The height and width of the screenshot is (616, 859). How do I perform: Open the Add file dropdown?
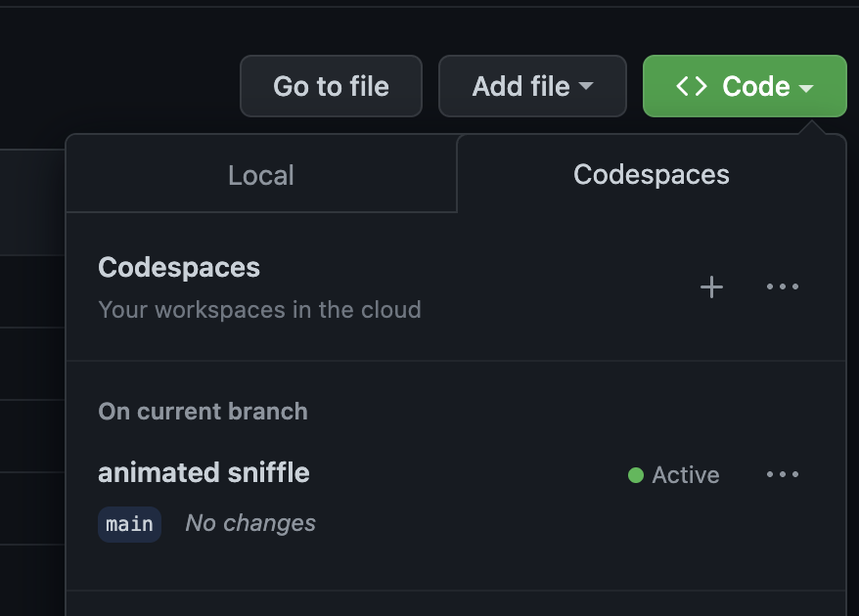532,86
